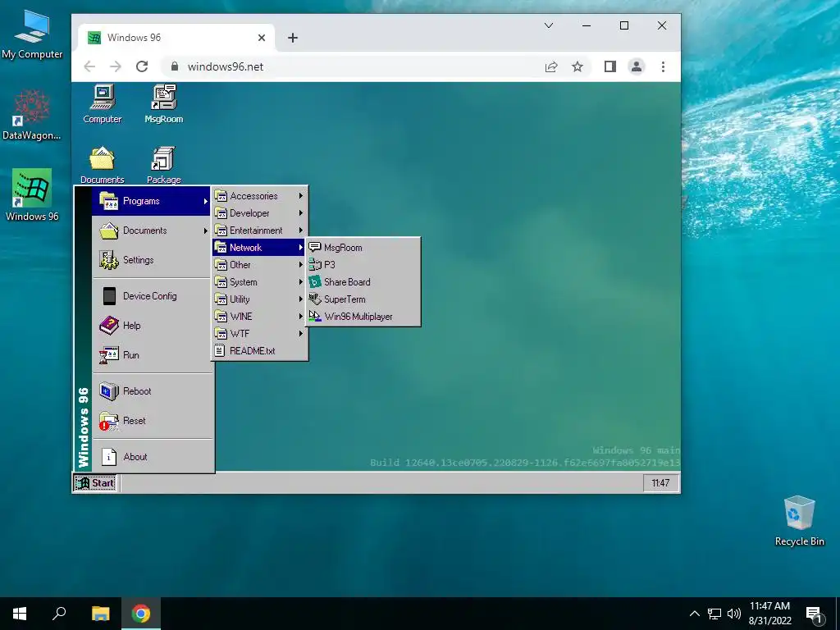Image resolution: width=840 pixels, height=630 pixels.
Task: Expand the Utility program folder
Action: pyautogui.click(x=259, y=299)
